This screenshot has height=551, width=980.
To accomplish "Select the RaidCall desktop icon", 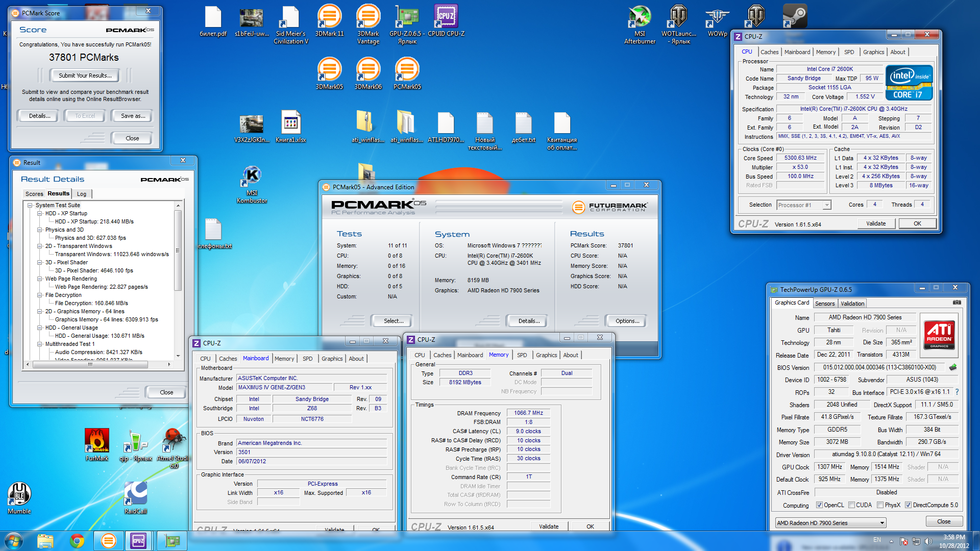I will [x=135, y=498].
